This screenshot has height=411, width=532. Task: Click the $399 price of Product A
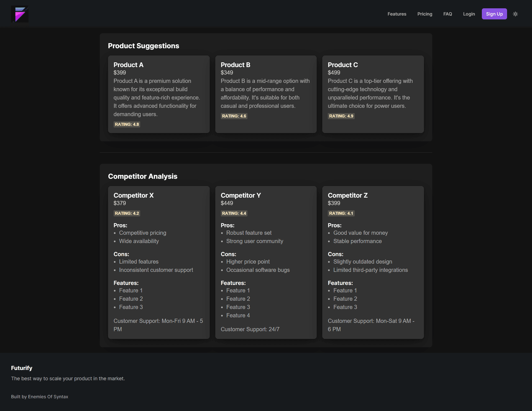tap(120, 73)
